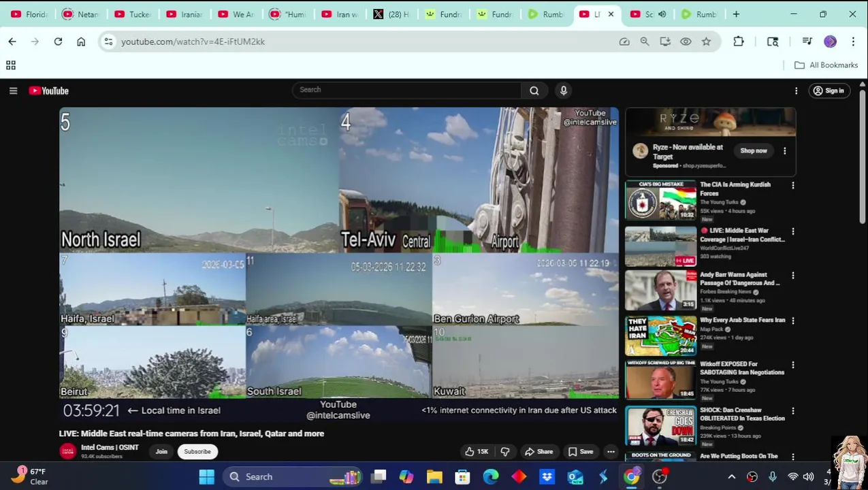Open more actions menu beside Save

[611, 452]
